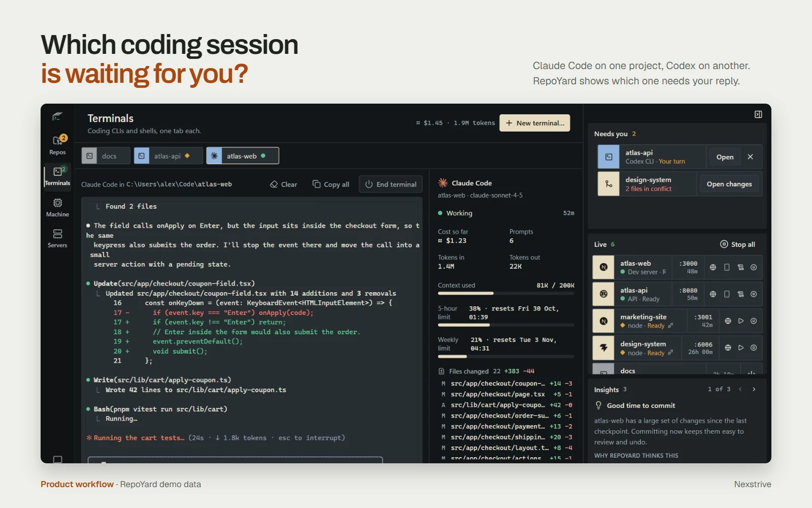Click End terminal button
Image resolution: width=812 pixels, height=508 pixels.
391,184
